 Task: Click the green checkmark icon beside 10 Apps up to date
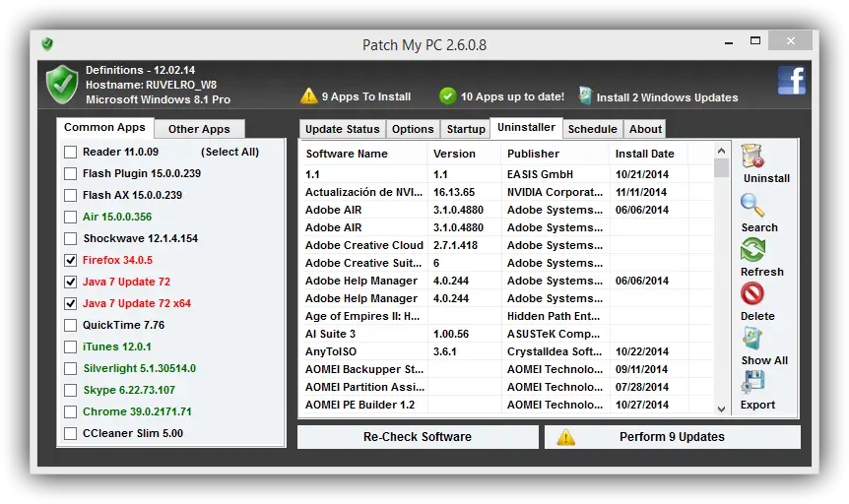point(447,96)
